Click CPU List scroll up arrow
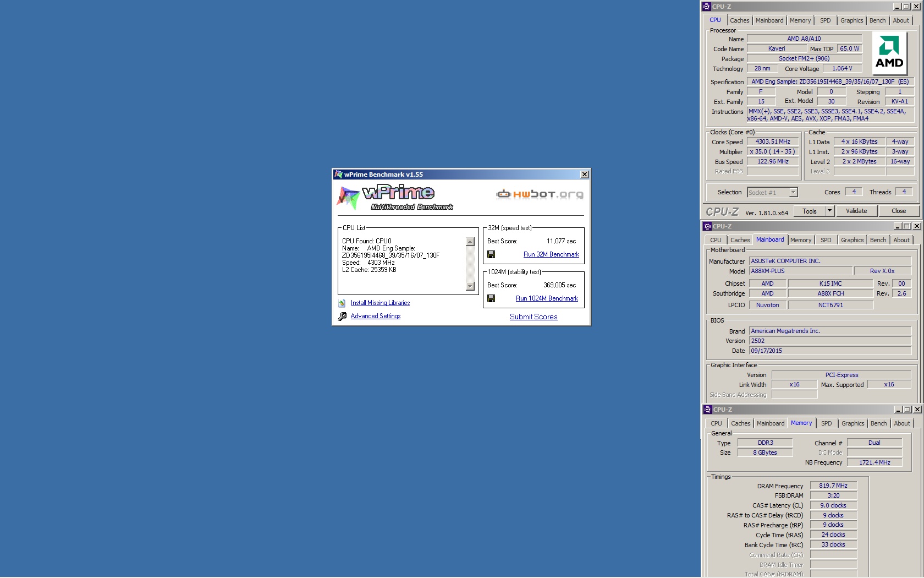 coord(470,242)
